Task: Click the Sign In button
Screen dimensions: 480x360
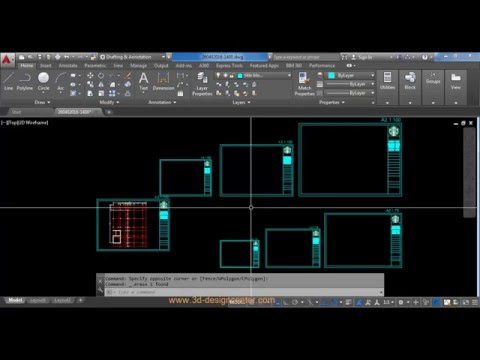Action: (x=362, y=57)
